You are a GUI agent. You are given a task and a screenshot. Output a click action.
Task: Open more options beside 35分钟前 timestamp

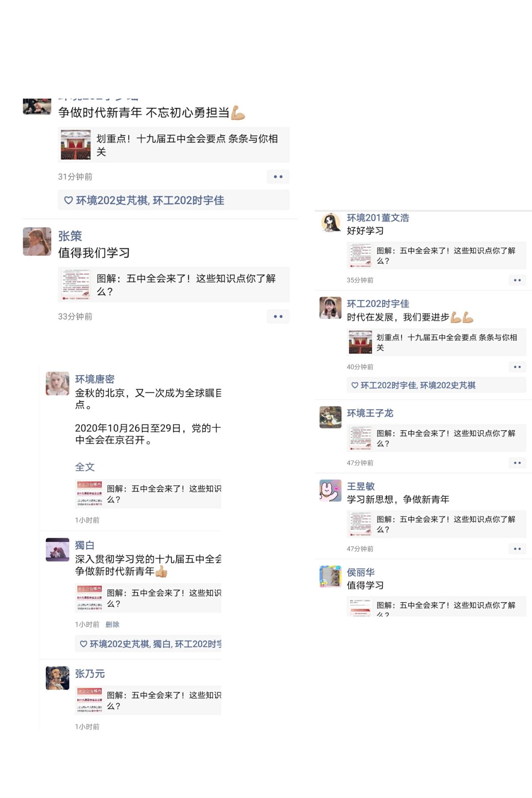[517, 280]
